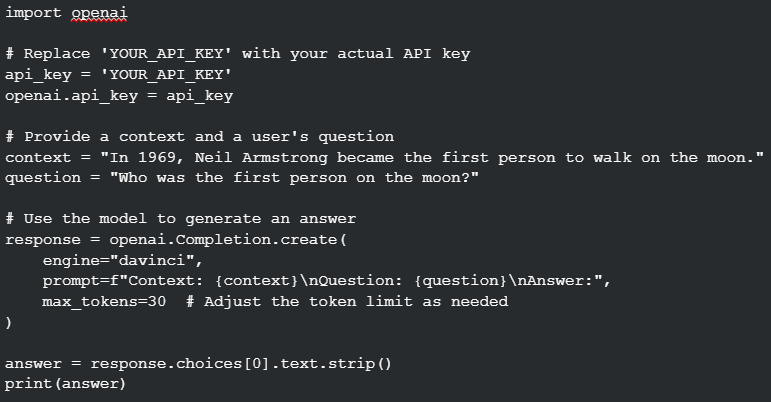Click 'YOUR_API_KEY' string in the api_key assignment
771x402 pixels.
tap(166, 75)
